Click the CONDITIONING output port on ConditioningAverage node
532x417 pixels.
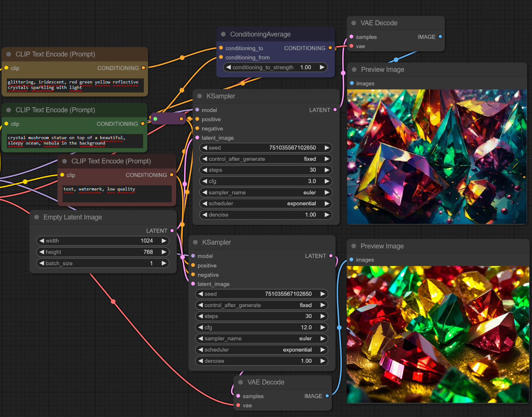tap(330, 48)
